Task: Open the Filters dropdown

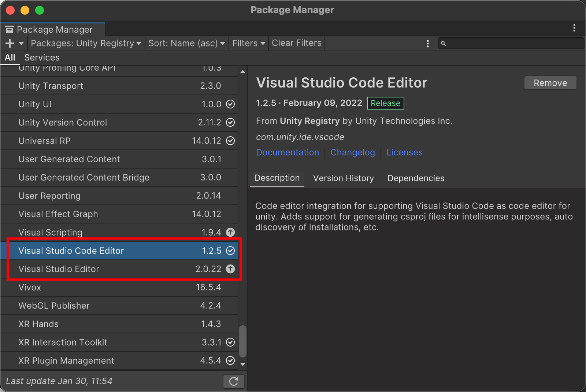Action: pos(248,43)
